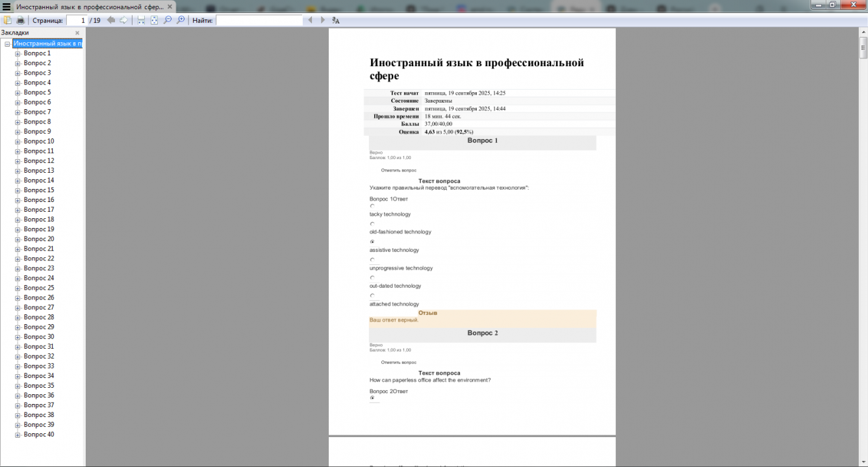Open the hamburger main menu
The width and height of the screenshot is (868, 467).
point(6,6)
